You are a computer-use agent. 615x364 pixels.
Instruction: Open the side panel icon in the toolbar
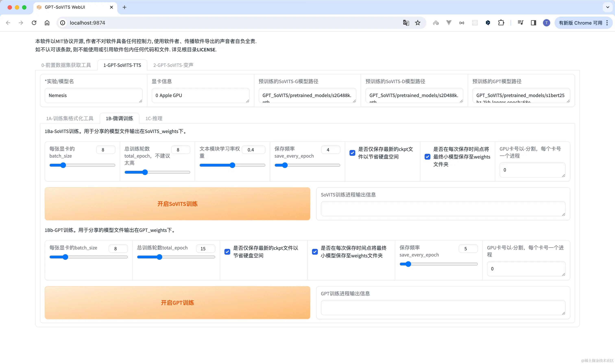pos(533,23)
